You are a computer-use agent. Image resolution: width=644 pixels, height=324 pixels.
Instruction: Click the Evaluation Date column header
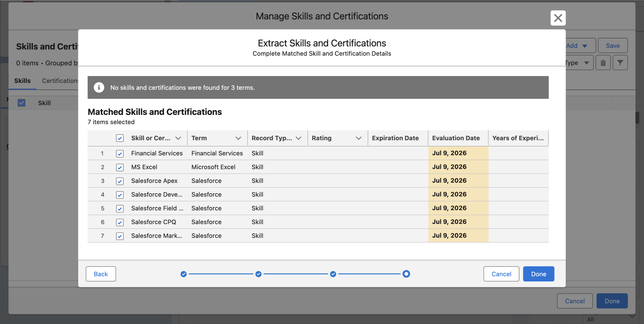pos(458,138)
